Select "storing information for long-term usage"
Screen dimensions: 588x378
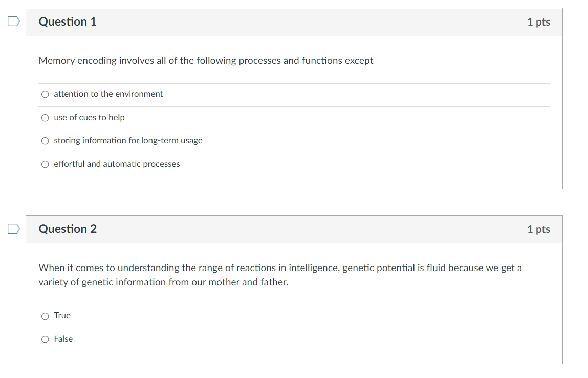pyautogui.click(x=45, y=141)
